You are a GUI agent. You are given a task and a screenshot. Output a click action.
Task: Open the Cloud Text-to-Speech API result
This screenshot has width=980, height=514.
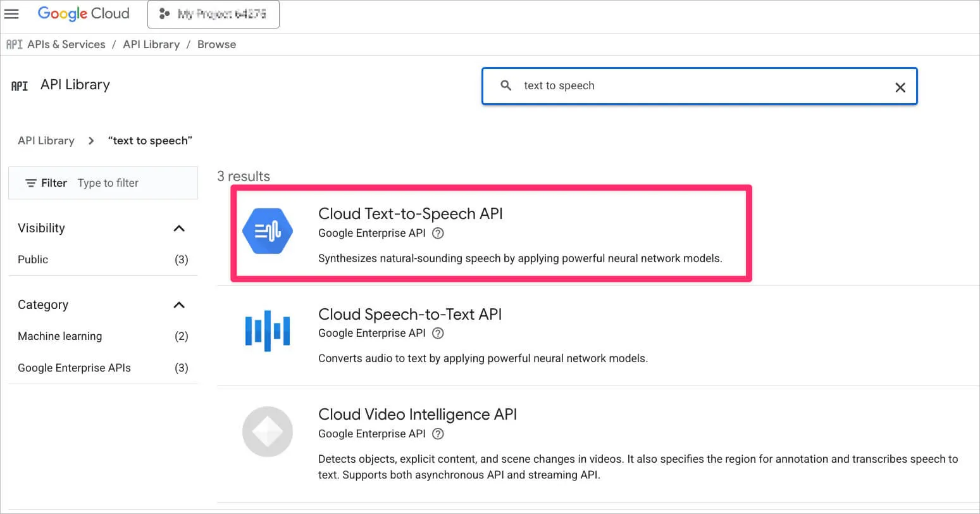tap(411, 213)
